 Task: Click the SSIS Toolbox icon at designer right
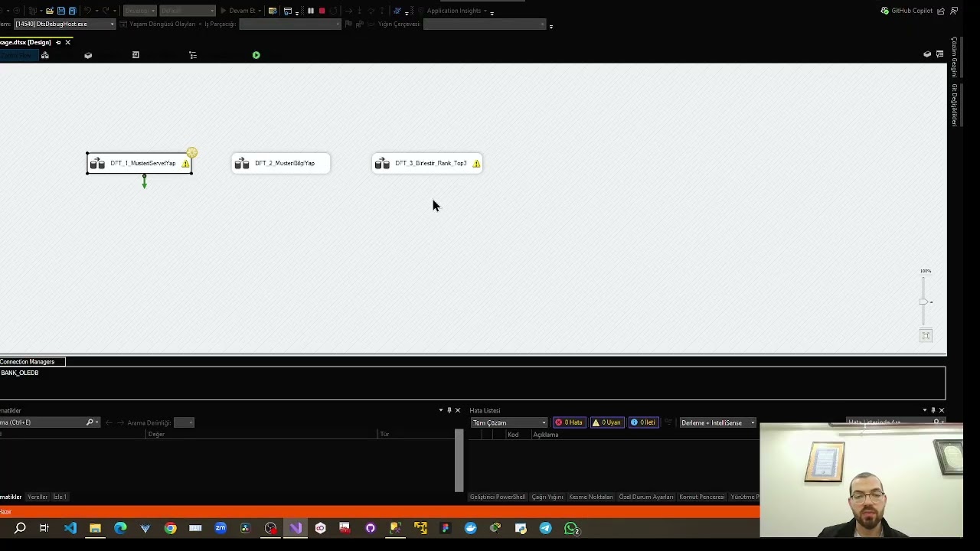tap(927, 54)
